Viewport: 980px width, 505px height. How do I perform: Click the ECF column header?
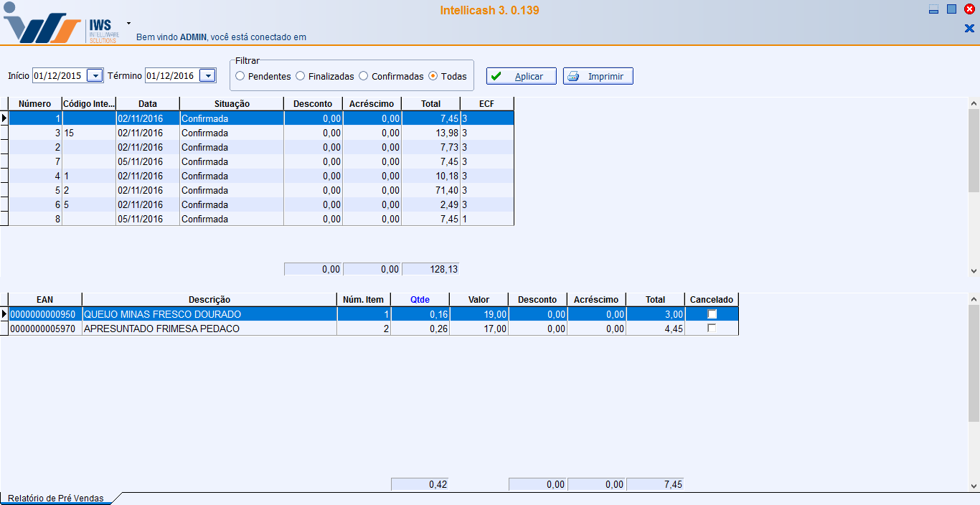[487, 104]
